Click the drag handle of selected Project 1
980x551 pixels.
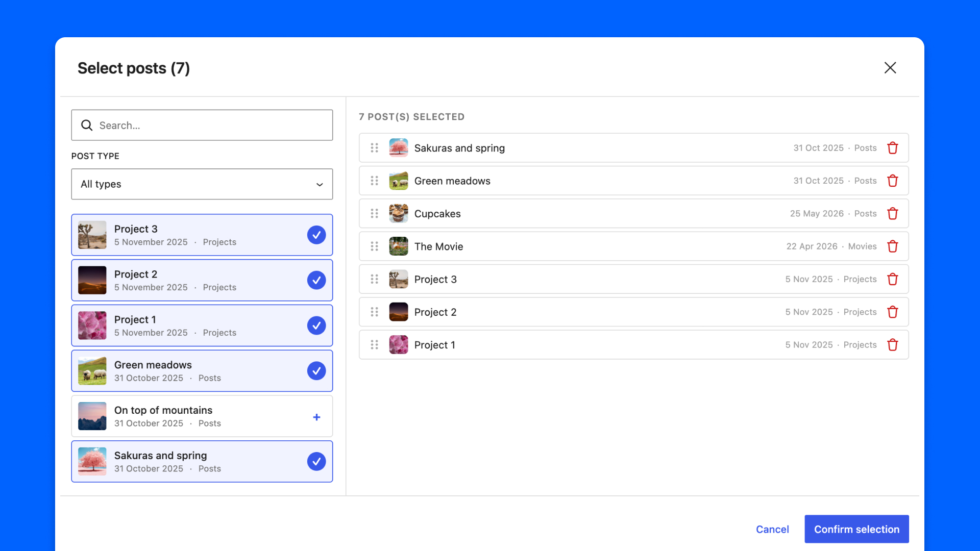point(374,345)
